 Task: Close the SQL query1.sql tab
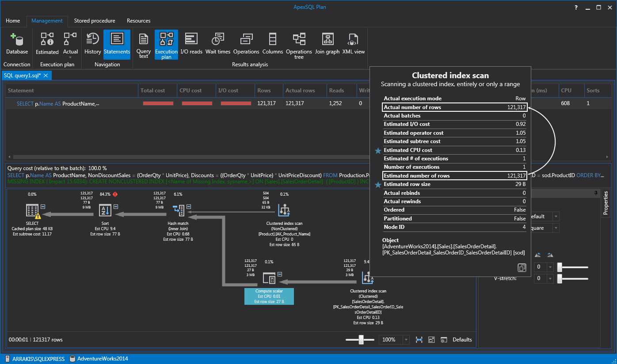[x=46, y=76]
